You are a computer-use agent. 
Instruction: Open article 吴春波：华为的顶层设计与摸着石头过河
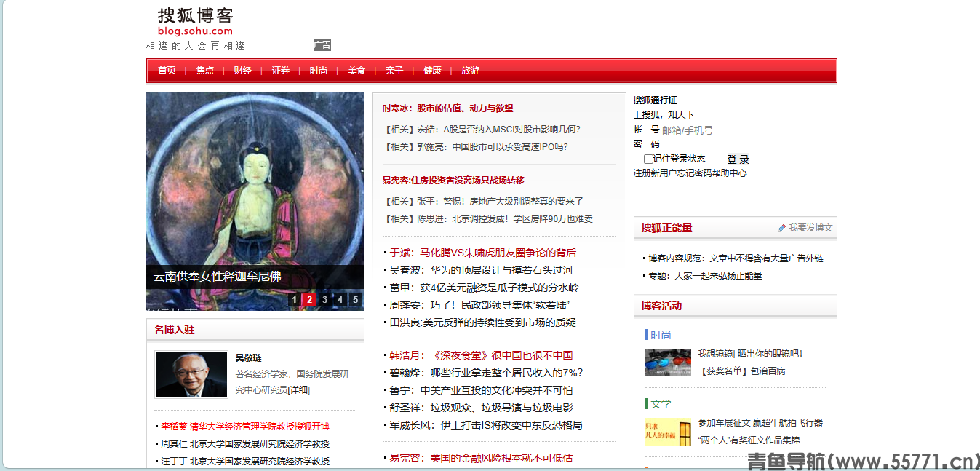[x=481, y=270]
